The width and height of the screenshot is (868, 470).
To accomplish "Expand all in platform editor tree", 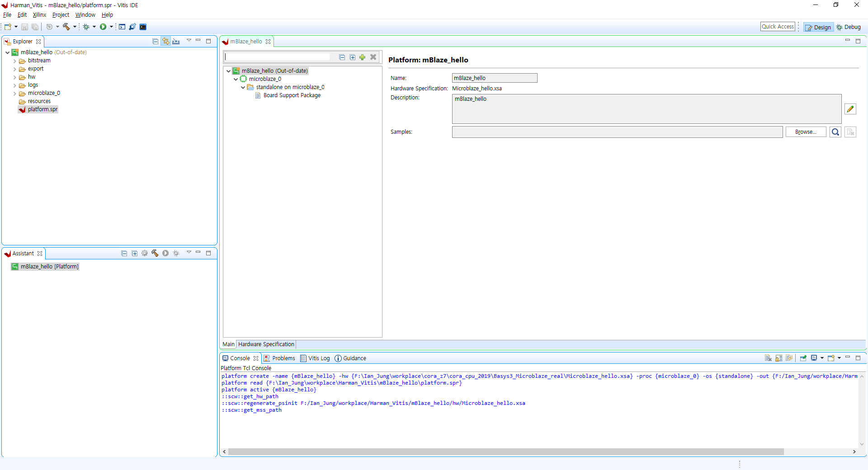I will pos(353,57).
